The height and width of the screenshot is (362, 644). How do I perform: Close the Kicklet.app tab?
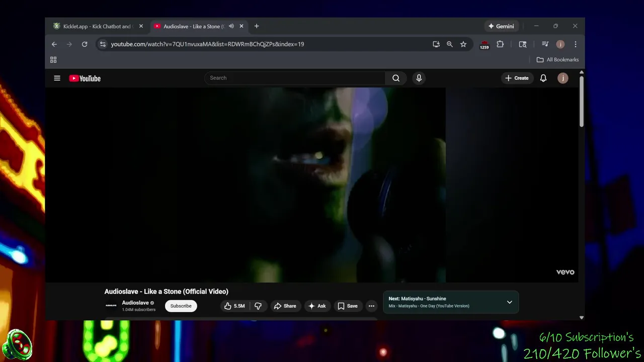pyautogui.click(x=141, y=26)
